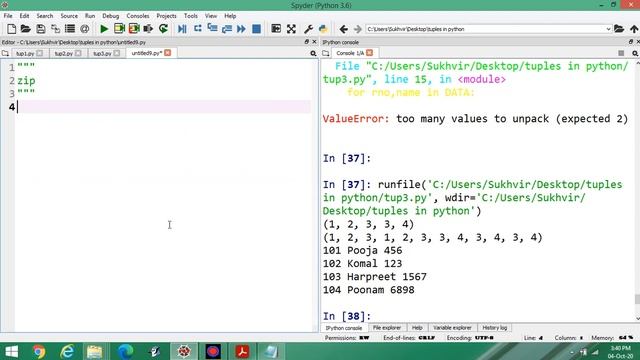Continue execution until the next breakpoint
The height and width of the screenshot is (360, 640).
tap(241, 29)
